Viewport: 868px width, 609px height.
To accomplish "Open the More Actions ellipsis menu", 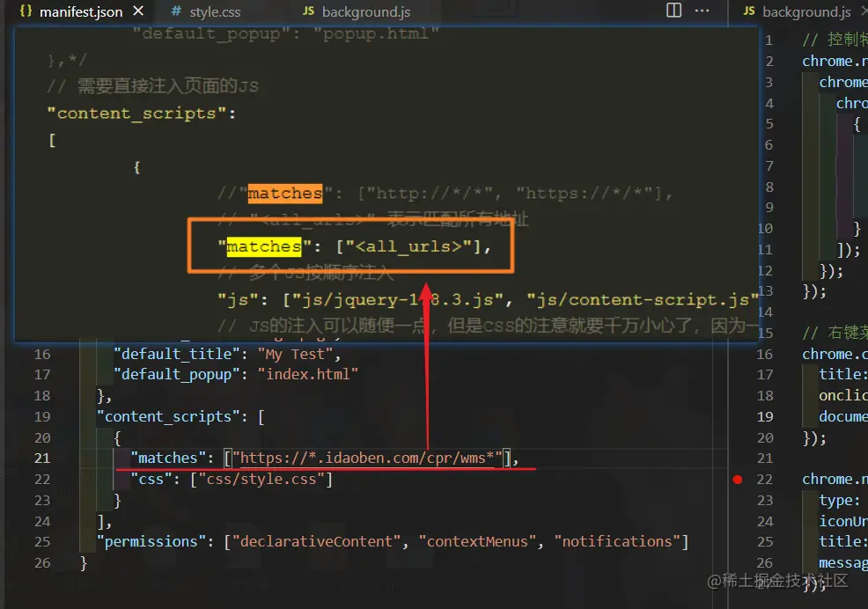I will 702,11.
